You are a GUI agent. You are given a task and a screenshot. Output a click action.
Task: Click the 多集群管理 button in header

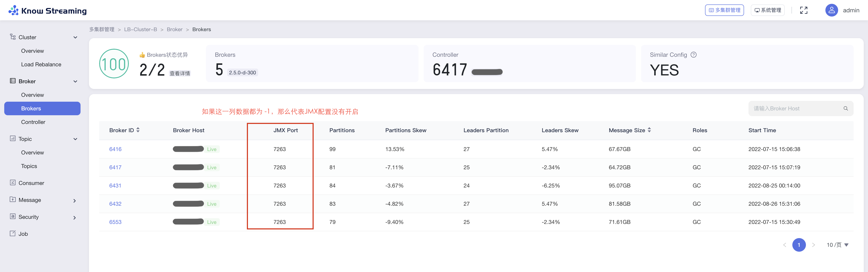point(724,10)
